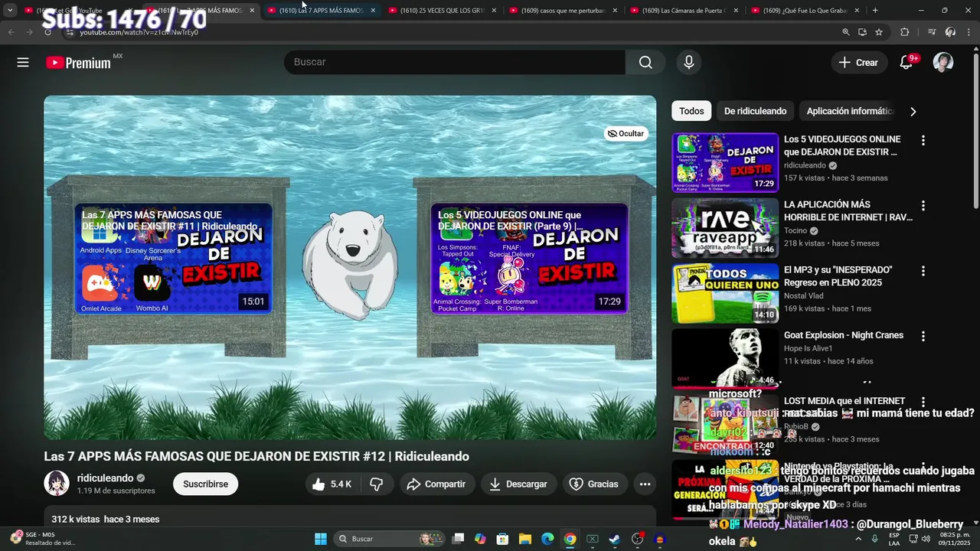Open Los 5 VIDEOJUEGOS ONLINE end screen card
980x551 pixels.
click(x=530, y=259)
